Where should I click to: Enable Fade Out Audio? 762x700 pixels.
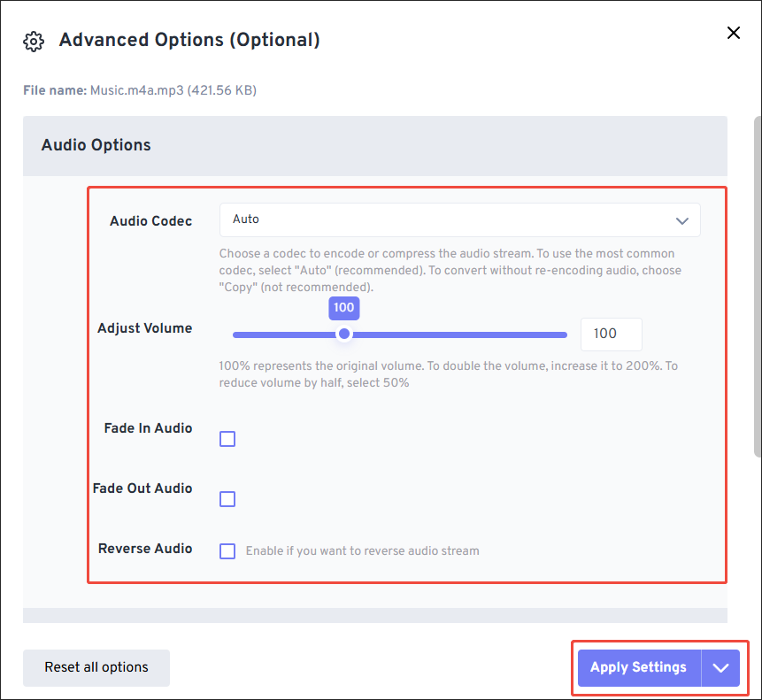click(227, 498)
